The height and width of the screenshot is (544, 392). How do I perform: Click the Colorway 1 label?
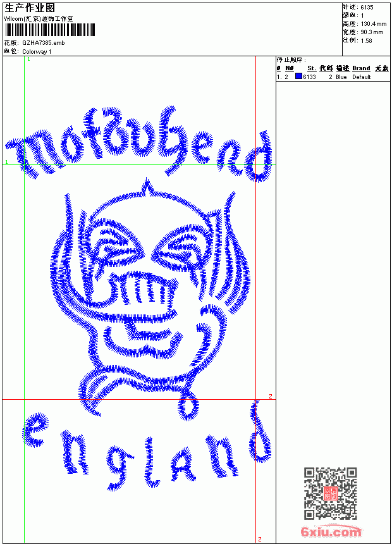(x=37, y=52)
